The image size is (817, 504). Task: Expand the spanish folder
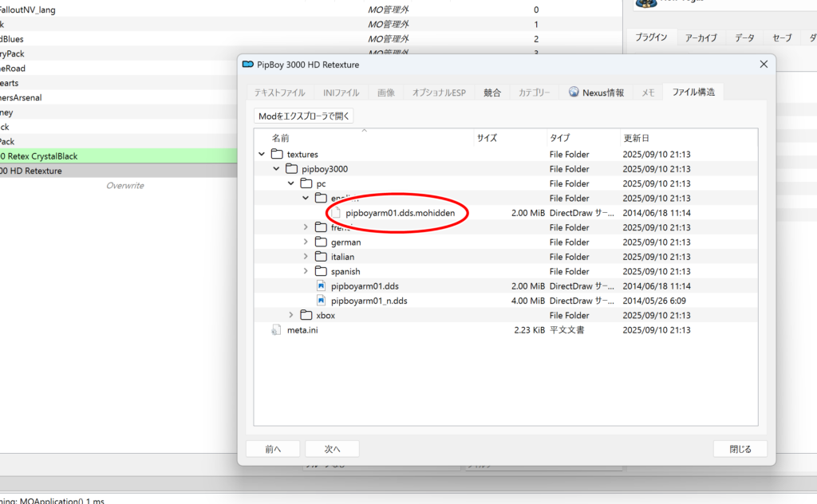coord(306,272)
